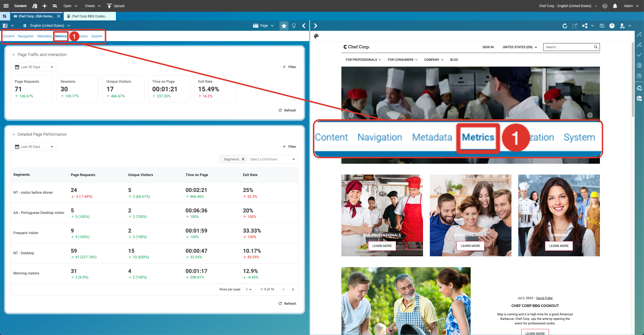The image size is (644, 335).
Task: Open the Navigation form tab
Action: (x=26, y=36)
